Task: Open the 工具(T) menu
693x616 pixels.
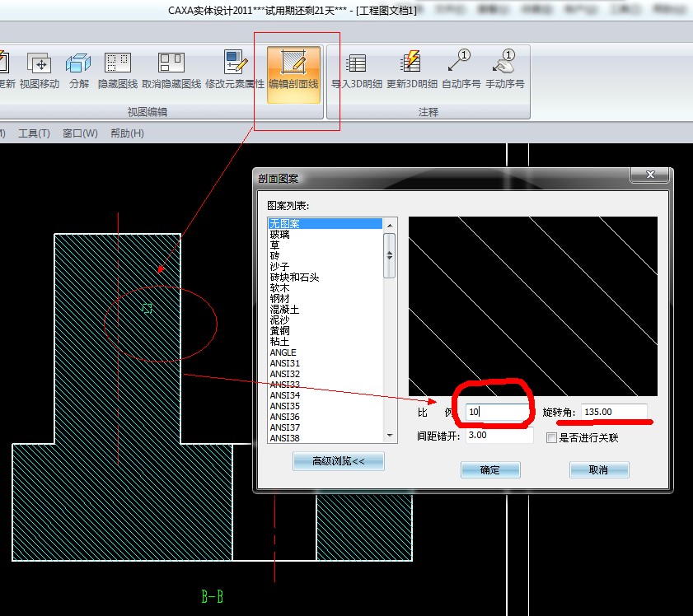Action: (34, 133)
